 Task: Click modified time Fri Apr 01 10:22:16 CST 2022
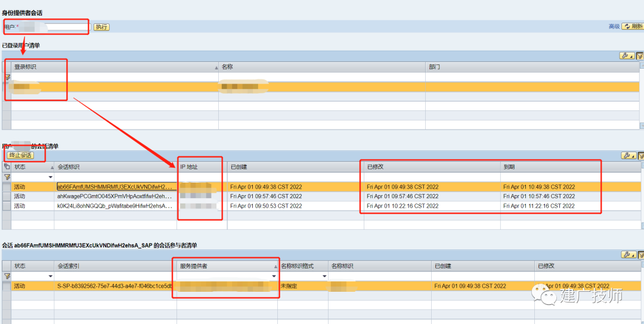pos(402,206)
